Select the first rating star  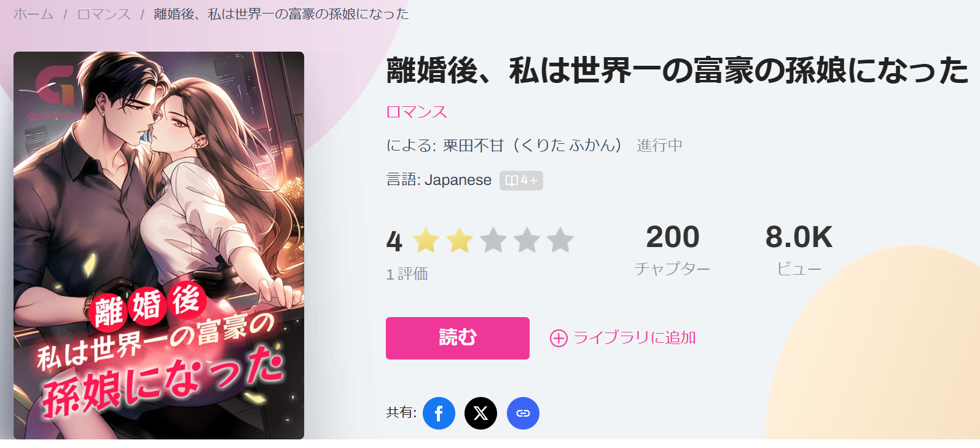[426, 240]
